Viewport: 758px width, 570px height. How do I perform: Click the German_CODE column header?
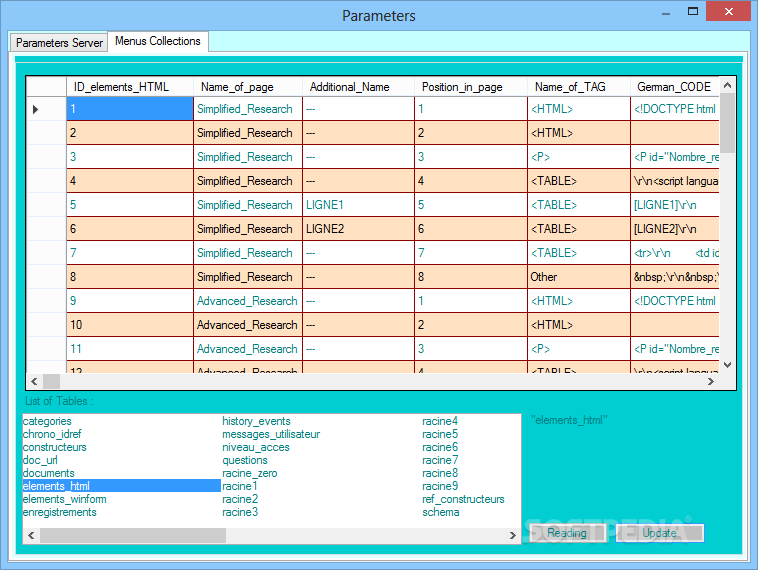point(675,87)
